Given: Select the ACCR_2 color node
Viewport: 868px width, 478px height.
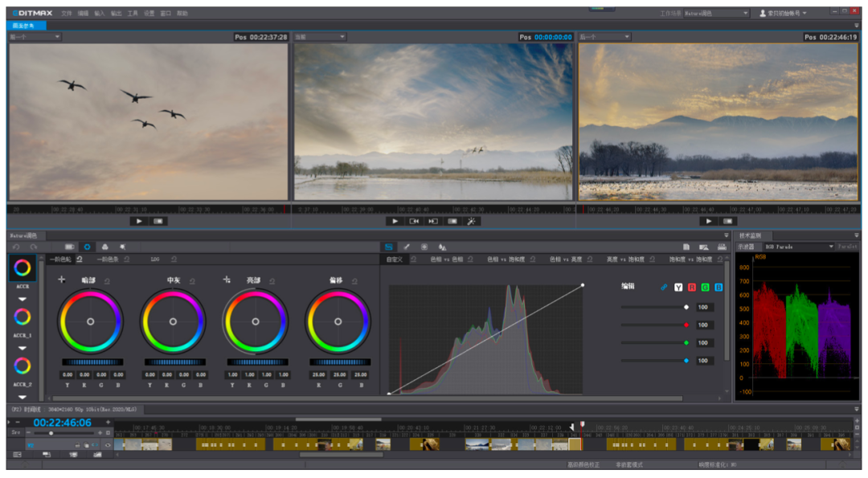Looking at the screenshot, I should click(x=23, y=366).
